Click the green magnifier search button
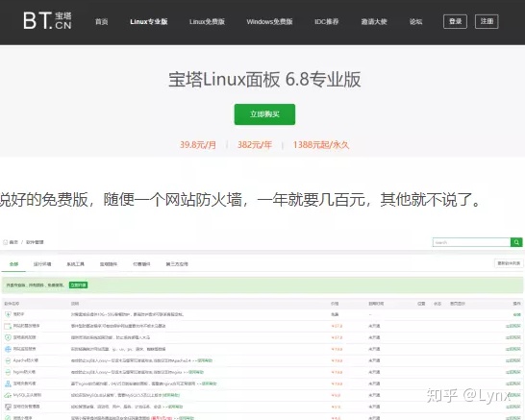 [516, 242]
